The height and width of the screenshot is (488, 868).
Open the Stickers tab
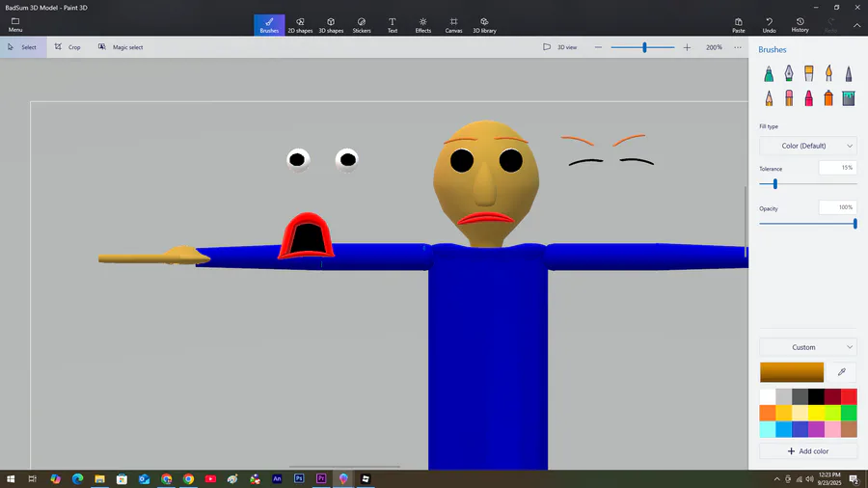pyautogui.click(x=362, y=25)
